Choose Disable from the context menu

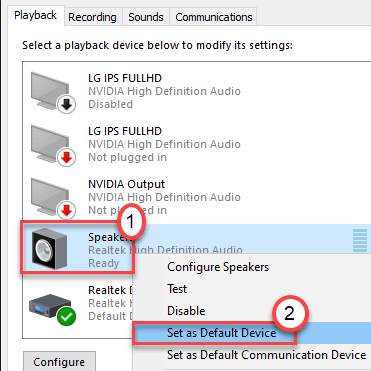tap(186, 311)
